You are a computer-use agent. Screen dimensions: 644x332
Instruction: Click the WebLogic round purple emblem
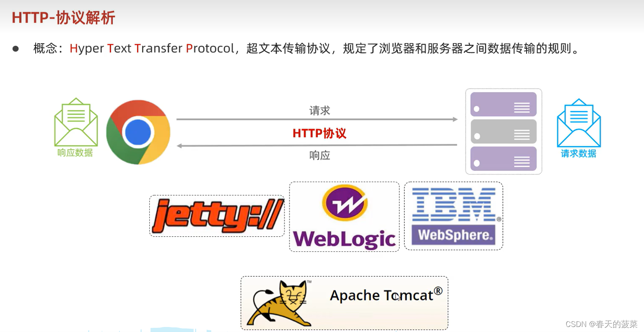345,203
